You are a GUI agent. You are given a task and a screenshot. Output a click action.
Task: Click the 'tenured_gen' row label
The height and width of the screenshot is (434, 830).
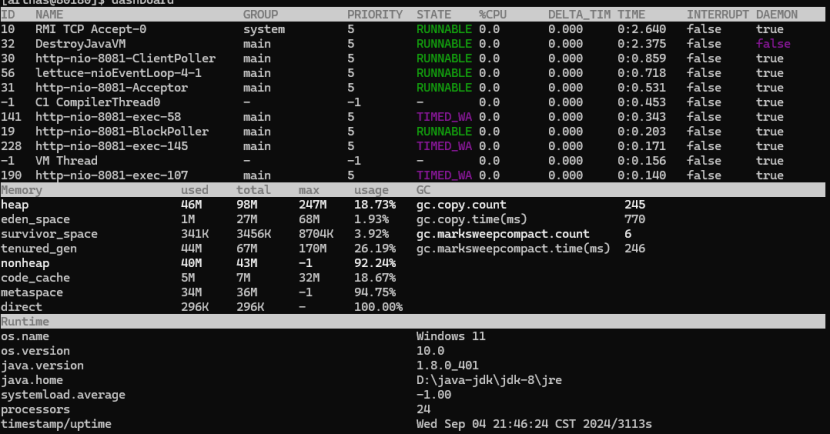coord(39,249)
